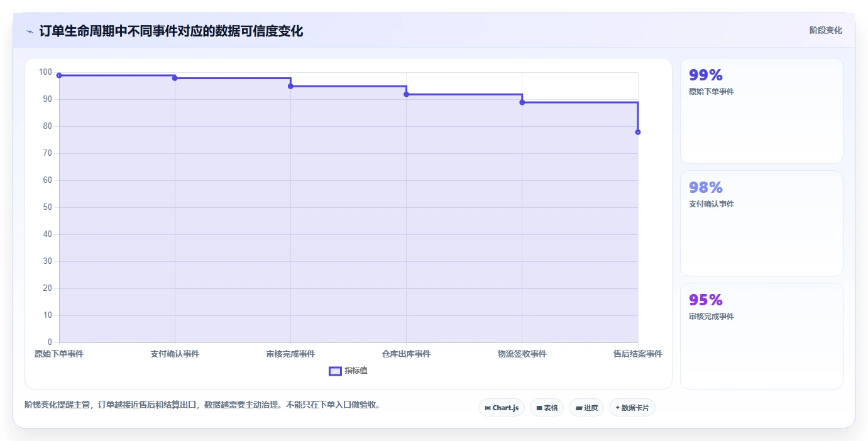Viewport: 868px width, 441px height.
Task: Click the 支付确认事件 data point on chart
Action: click(175, 78)
